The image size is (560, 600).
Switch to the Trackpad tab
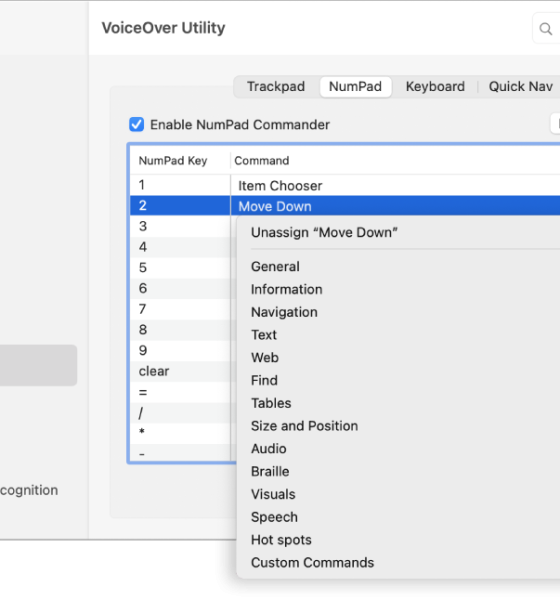276,86
